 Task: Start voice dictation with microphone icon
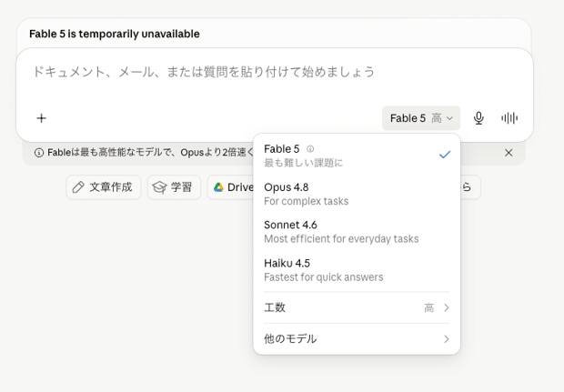click(478, 118)
